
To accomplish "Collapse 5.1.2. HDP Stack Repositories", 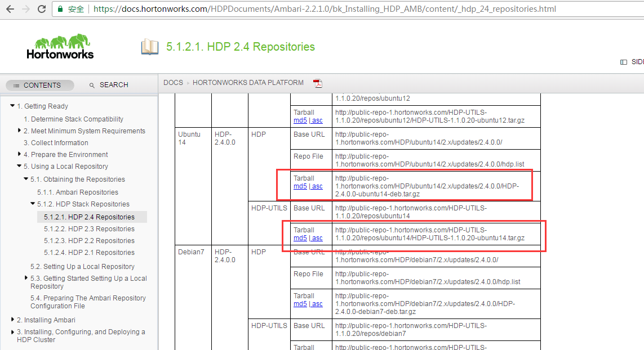I will tap(33, 204).
